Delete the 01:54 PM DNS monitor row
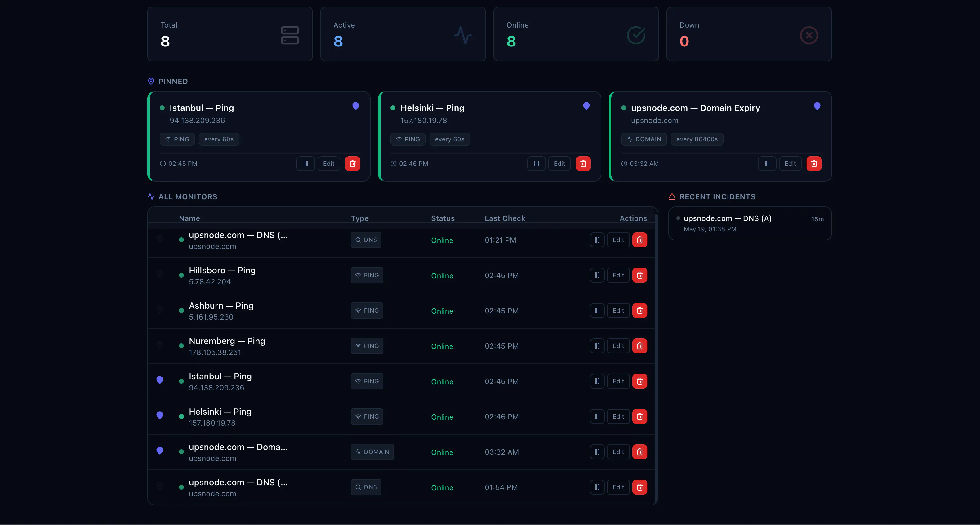This screenshot has width=980, height=525. pos(639,488)
